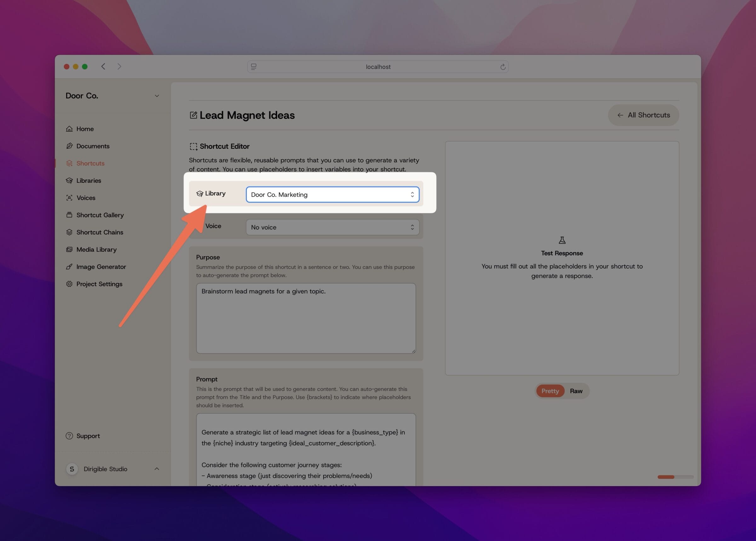This screenshot has width=756, height=541.
Task: Click the Lead Magnet Ideas edit icon
Action: [193, 115]
